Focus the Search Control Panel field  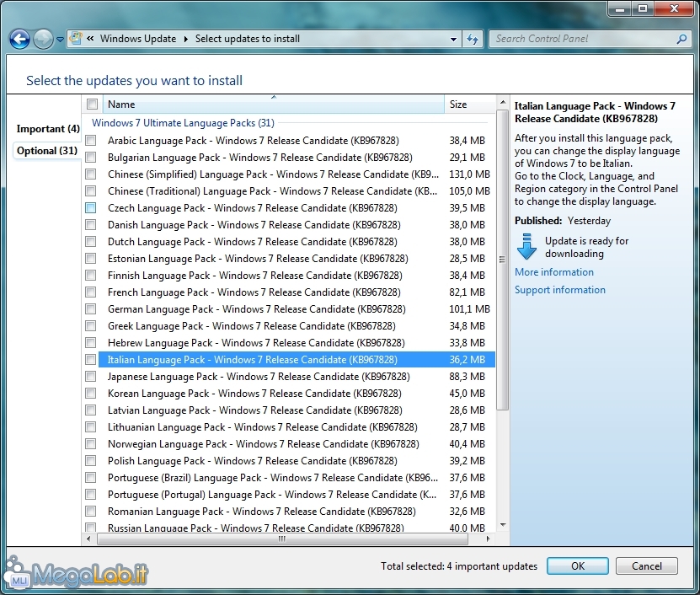click(584, 39)
